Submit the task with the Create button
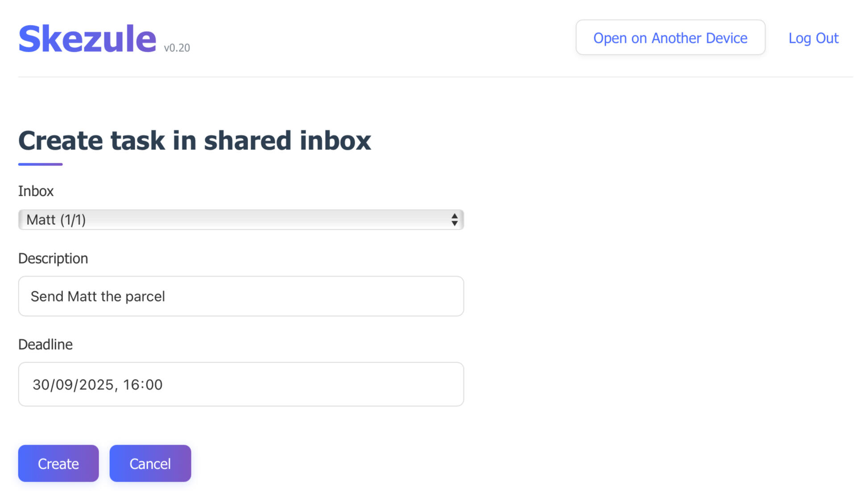Image resolution: width=868 pixels, height=491 pixels. pos(58,463)
